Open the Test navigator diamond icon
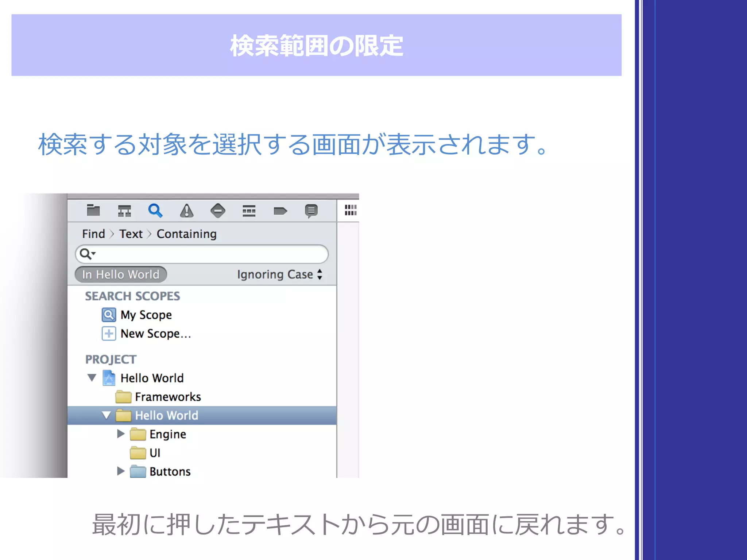The width and height of the screenshot is (747, 560). 218,211
